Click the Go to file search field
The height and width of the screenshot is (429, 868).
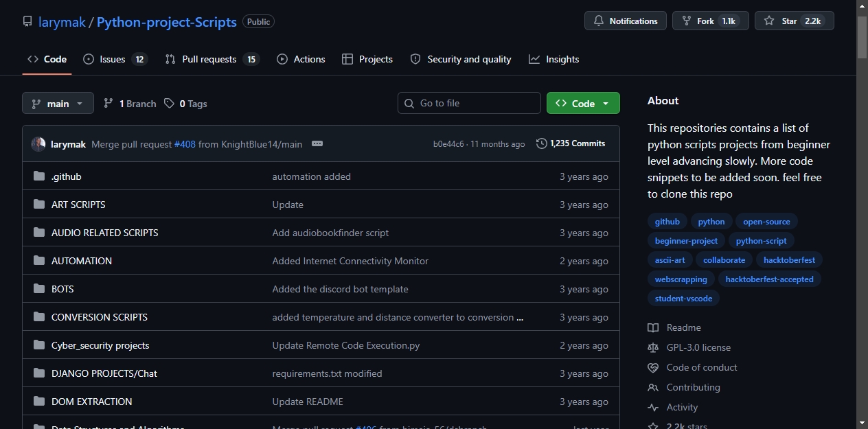coord(469,103)
